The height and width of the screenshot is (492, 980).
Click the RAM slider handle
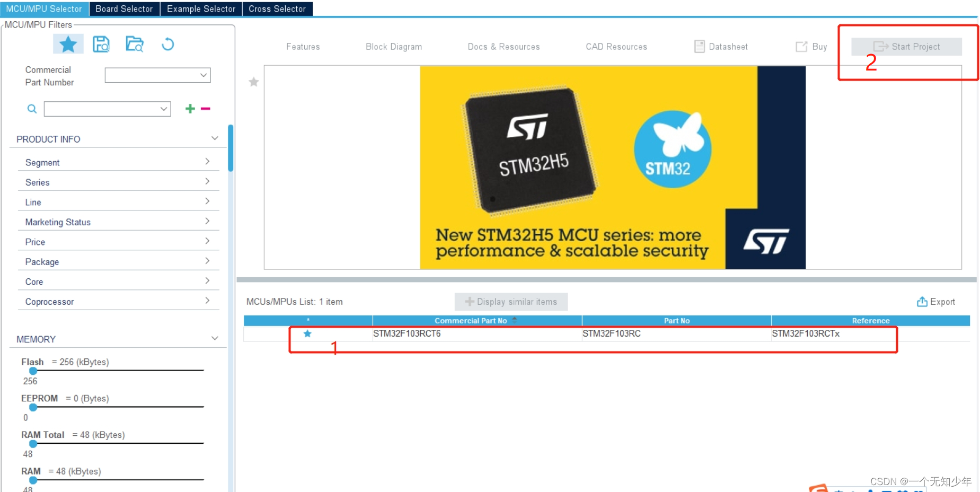click(x=33, y=480)
